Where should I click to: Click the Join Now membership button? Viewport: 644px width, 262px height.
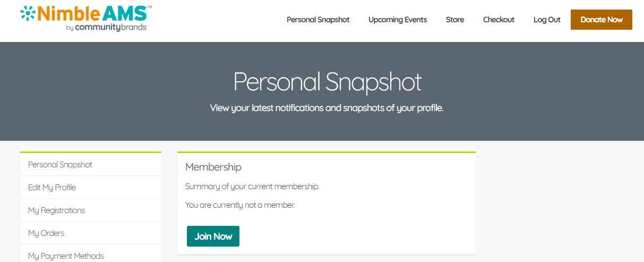(x=213, y=236)
